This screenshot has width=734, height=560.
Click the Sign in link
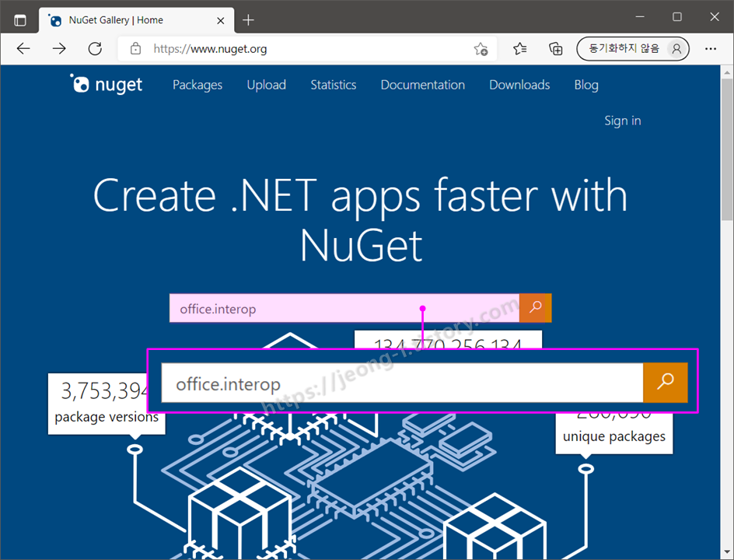[623, 121]
